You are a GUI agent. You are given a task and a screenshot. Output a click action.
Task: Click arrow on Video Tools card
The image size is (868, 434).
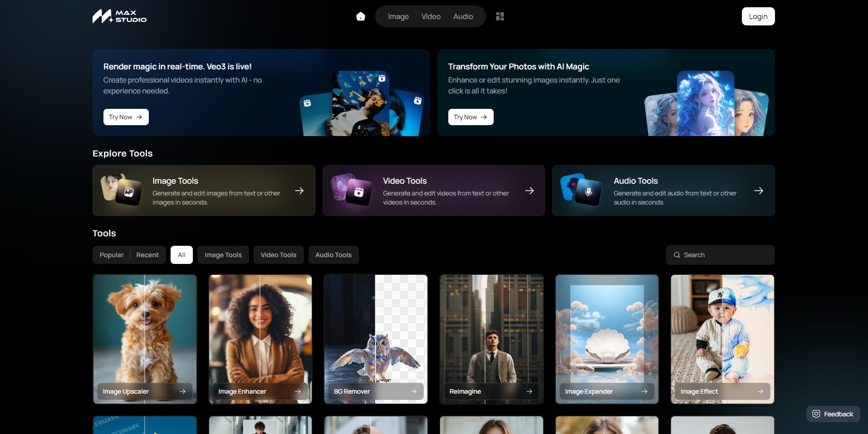coord(530,190)
